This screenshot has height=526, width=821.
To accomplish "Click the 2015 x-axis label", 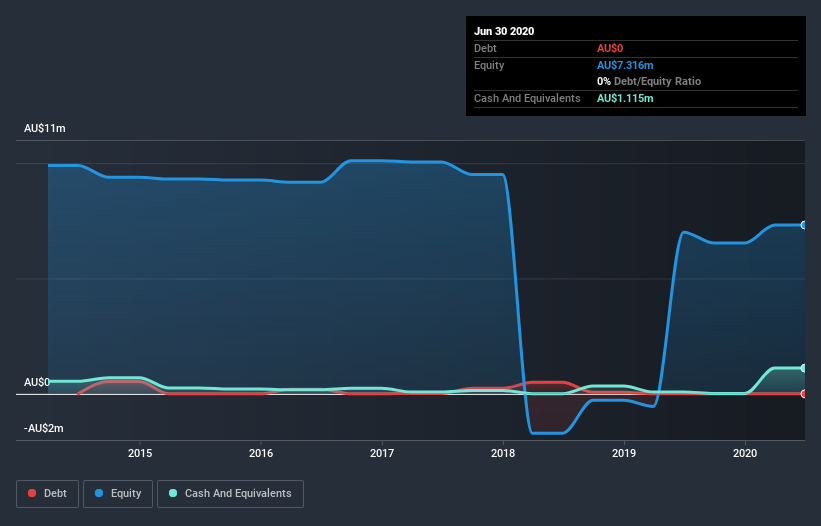I will pyautogui.click(x=140, y=453).
